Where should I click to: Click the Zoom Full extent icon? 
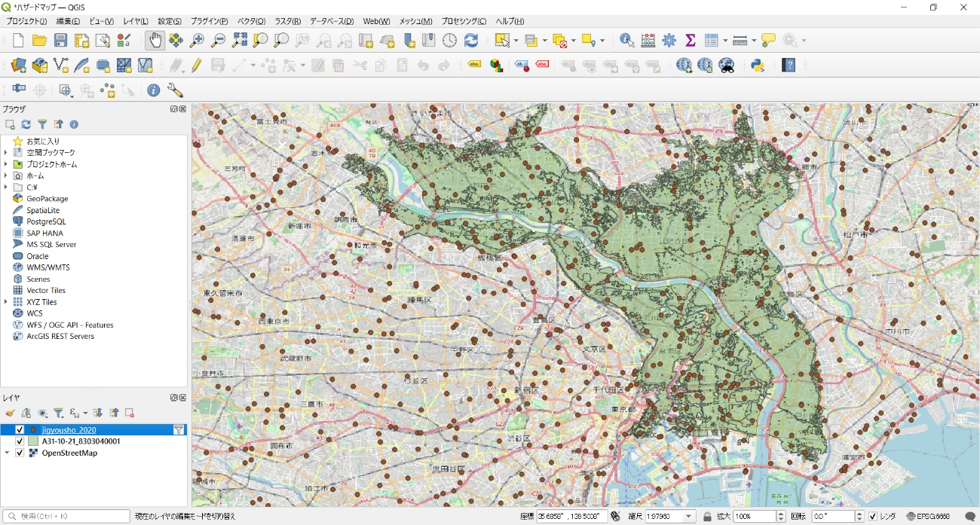point(239,41)
